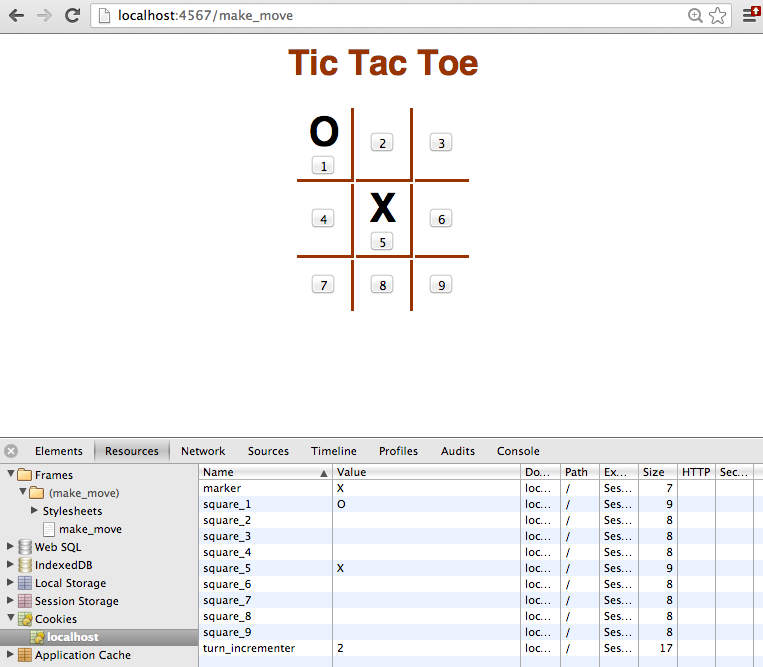Open the Sources tab
Image resolution: width=763 pixels, height=667 pixels.
click(x=268, y=451)
